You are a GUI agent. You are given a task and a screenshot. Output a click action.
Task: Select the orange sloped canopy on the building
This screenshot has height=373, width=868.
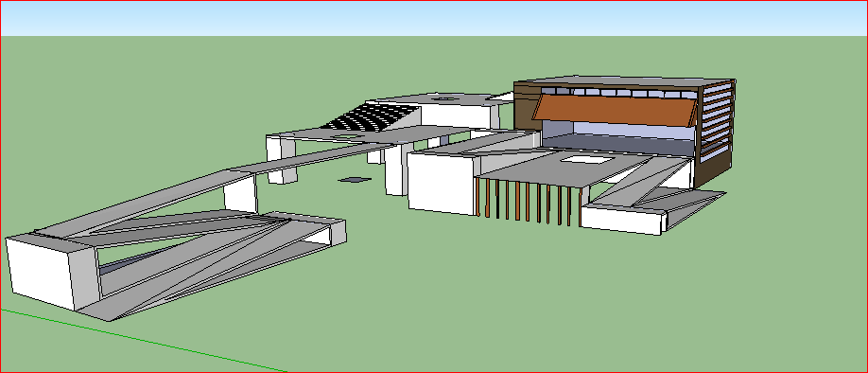click(x=614, y=110)
